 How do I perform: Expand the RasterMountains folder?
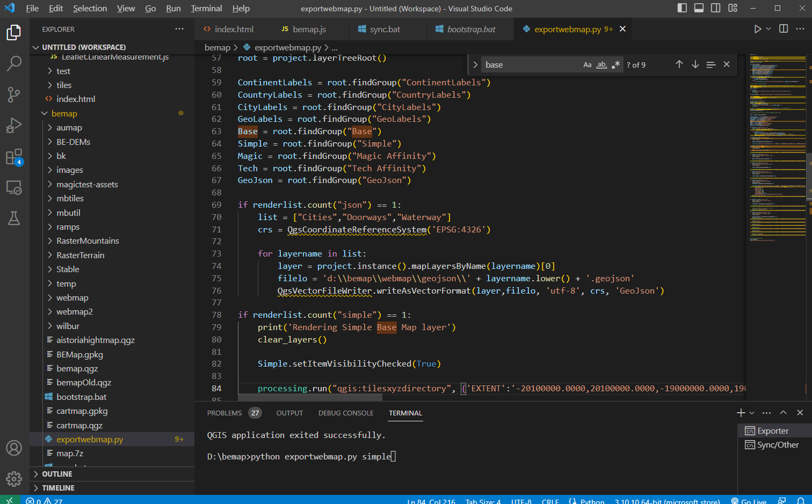click(112, 241)
